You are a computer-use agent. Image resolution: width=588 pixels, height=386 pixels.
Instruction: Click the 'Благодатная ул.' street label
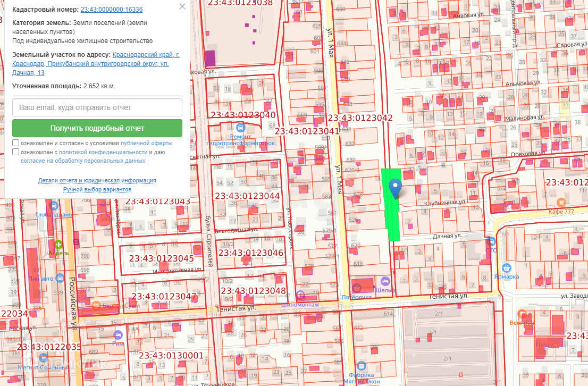point(237,230)
